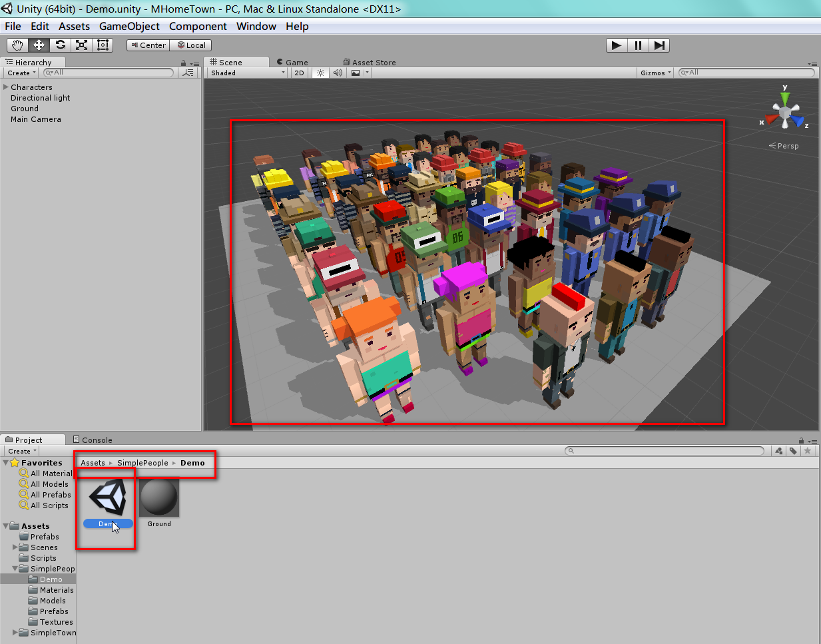Open the Window menu
821x644 pixels.
click(x=256, y=26)
